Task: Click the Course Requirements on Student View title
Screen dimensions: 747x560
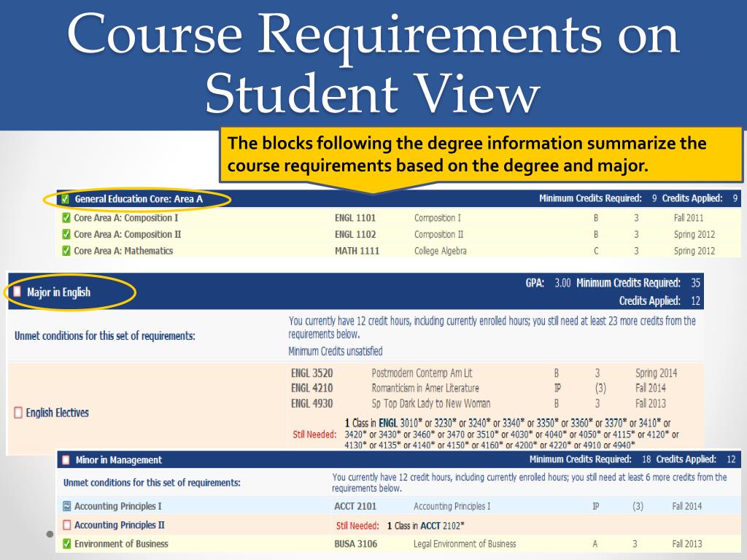Action: pos(373,62)
